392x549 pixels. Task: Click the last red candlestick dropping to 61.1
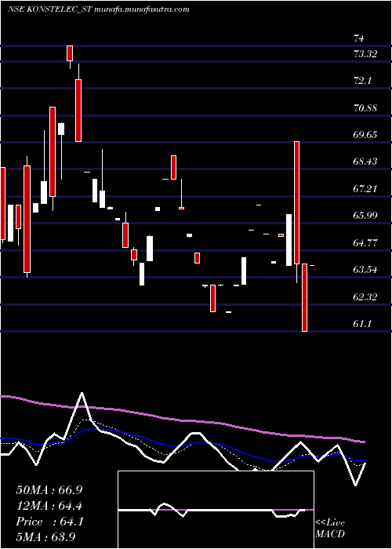coord(304,297)
